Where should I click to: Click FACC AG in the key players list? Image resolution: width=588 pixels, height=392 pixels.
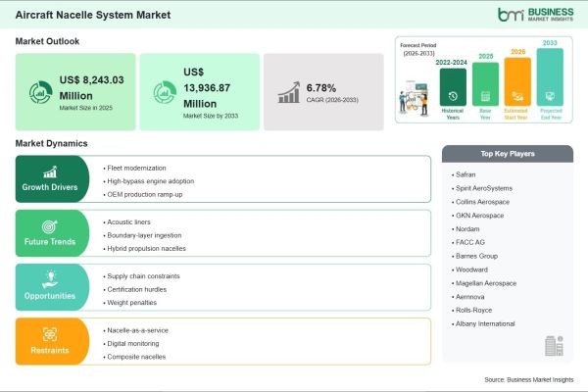(x=468, y=242)
